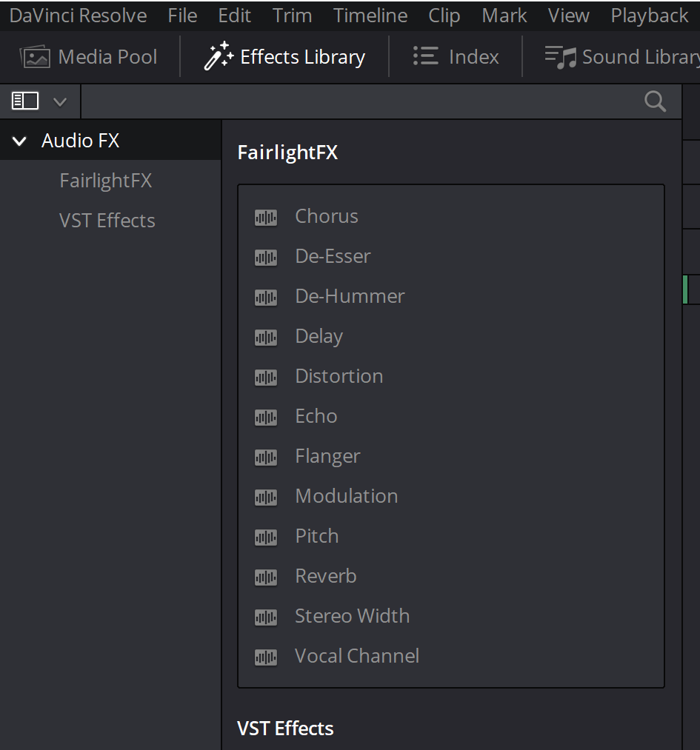Screen dimensions: 700x750
Task: Open the Edit menu
Action: [235, 16]
